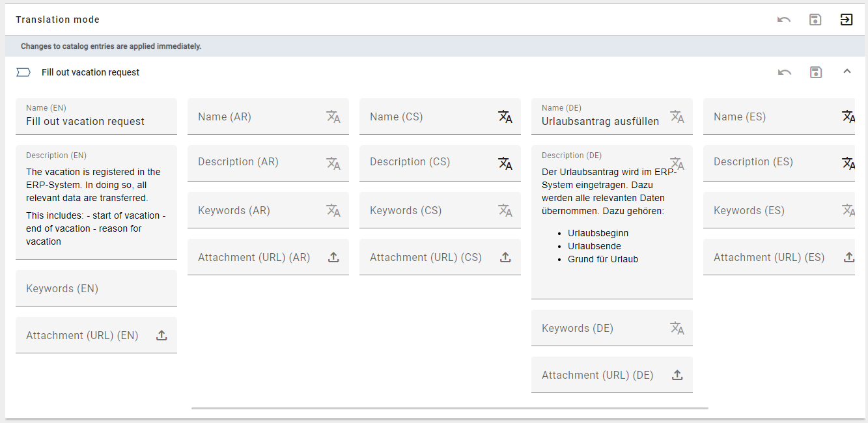The image size is (868, 423).
Task: Click the translate icon on Name (ES)
Action: (849, 116)
